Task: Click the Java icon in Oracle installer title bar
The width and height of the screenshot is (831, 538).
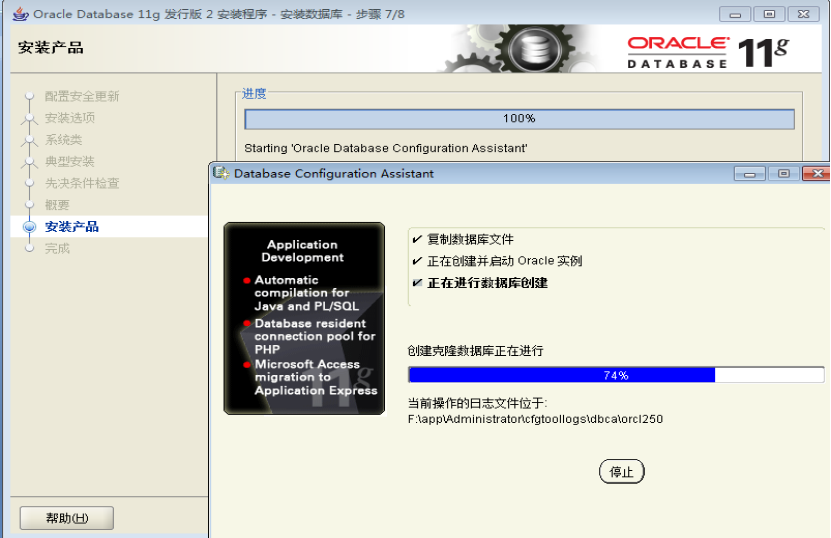Action: coord(21,14)
